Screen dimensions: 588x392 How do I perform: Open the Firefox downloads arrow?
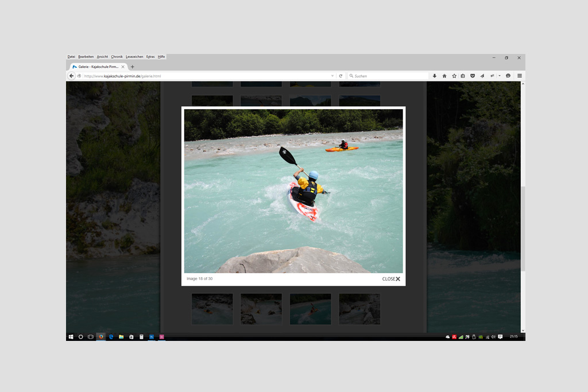[x=435, y=76]
